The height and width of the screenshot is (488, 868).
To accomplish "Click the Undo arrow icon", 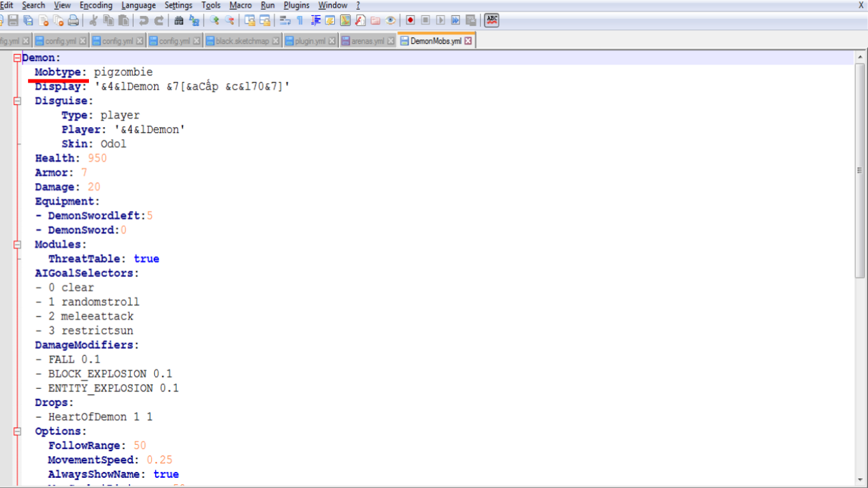I will click(144, 20).
